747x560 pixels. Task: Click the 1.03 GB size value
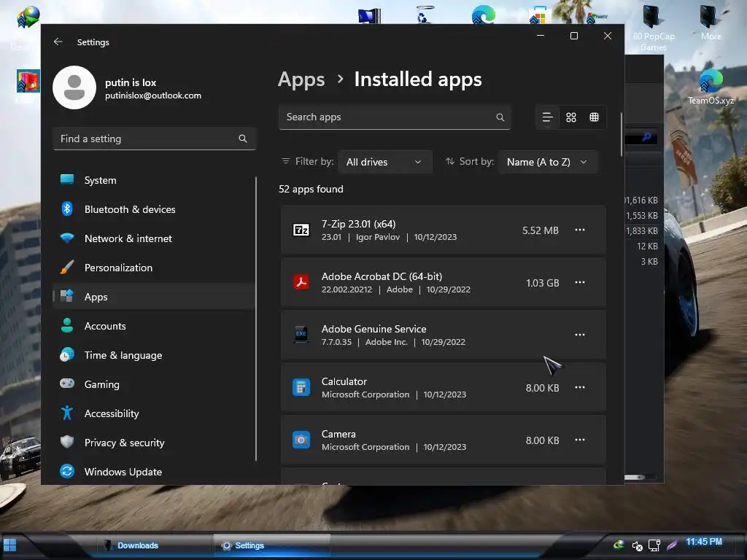click(x=542, y=283)
